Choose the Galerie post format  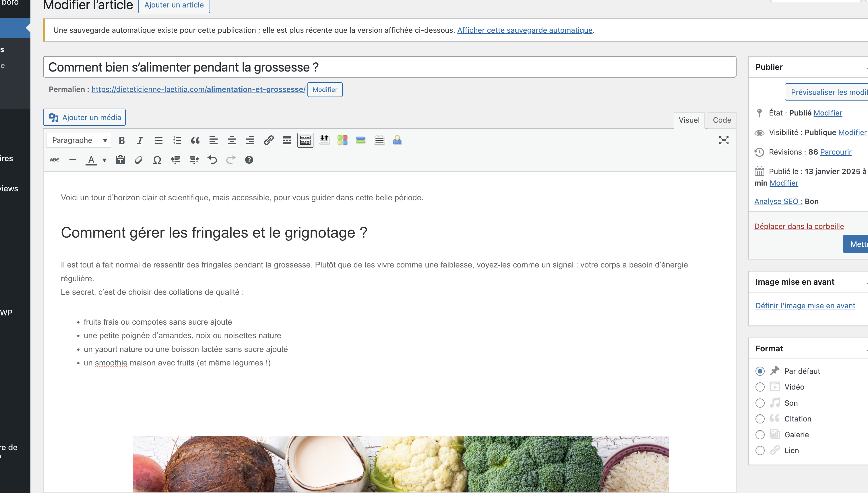point(760,435)
